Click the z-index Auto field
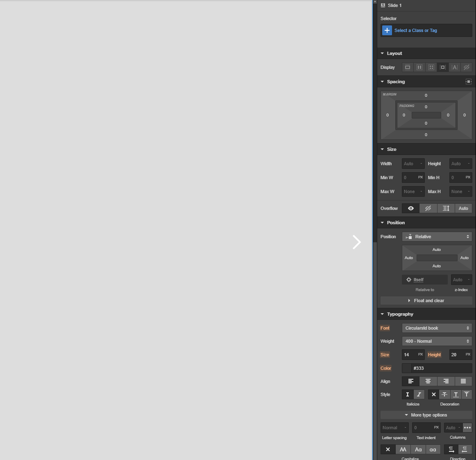 point(461,280)
